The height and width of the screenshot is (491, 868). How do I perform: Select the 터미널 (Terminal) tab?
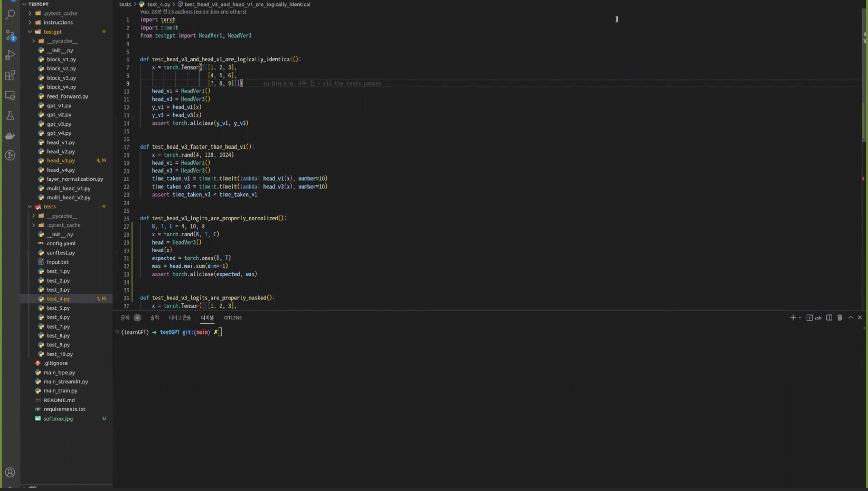207,318
